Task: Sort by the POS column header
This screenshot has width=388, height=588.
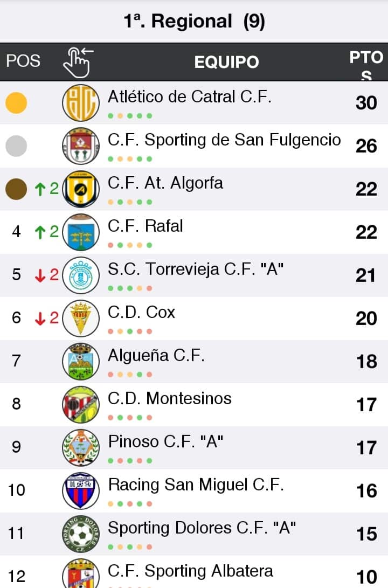Action: [23, 60]
